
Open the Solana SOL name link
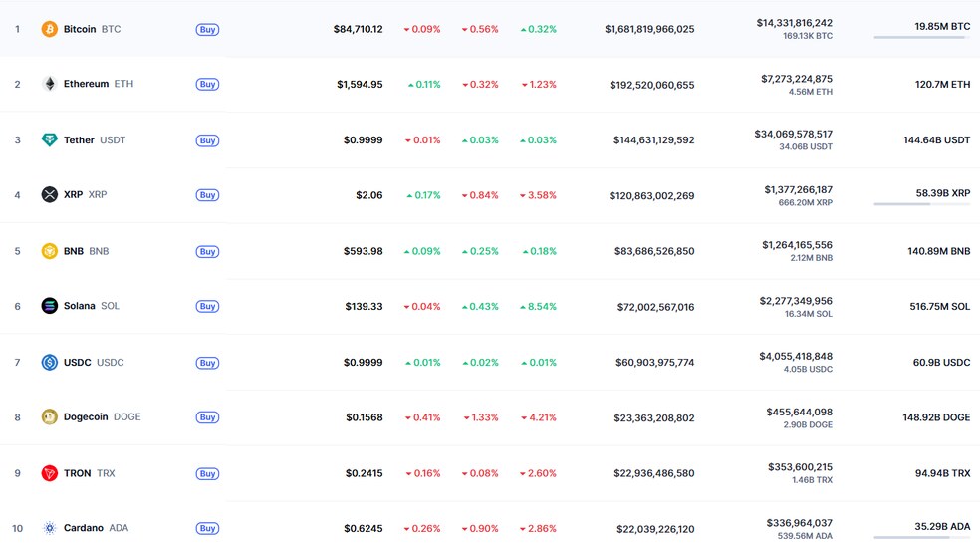92,306
